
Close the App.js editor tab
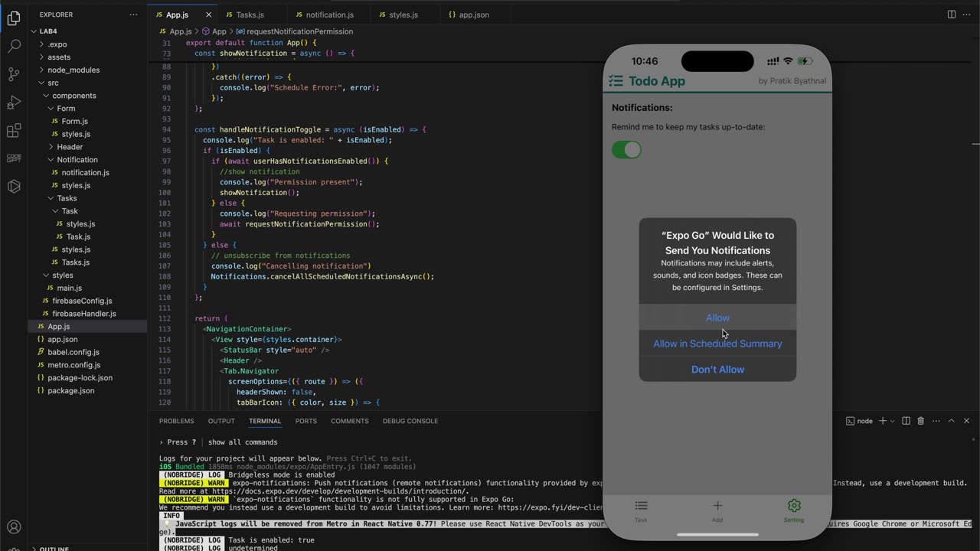pos(209,15)
